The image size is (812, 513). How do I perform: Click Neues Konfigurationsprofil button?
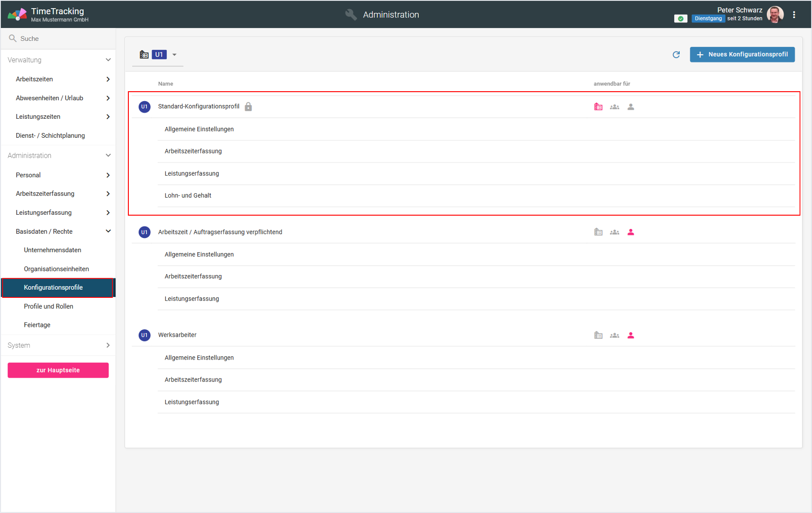pyautogui.click(x=742, y=55)
